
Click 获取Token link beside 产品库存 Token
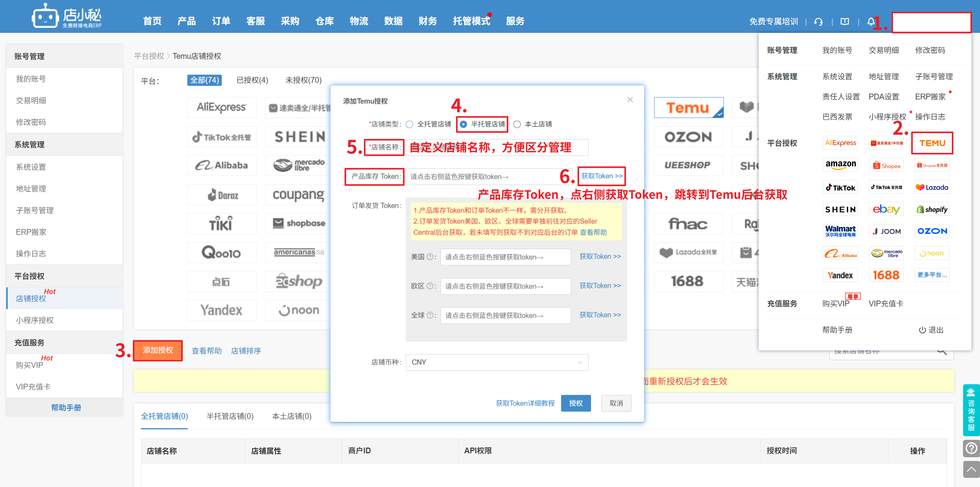601,176
